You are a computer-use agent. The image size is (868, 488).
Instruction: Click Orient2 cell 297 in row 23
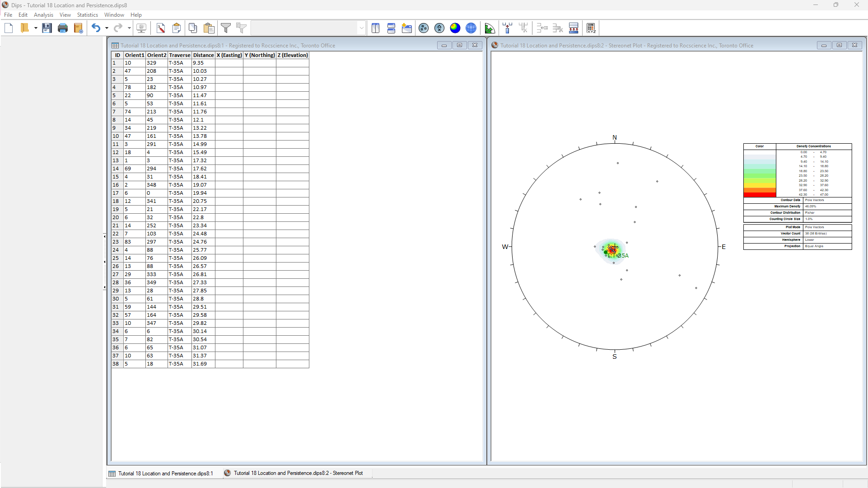(156, 242)
